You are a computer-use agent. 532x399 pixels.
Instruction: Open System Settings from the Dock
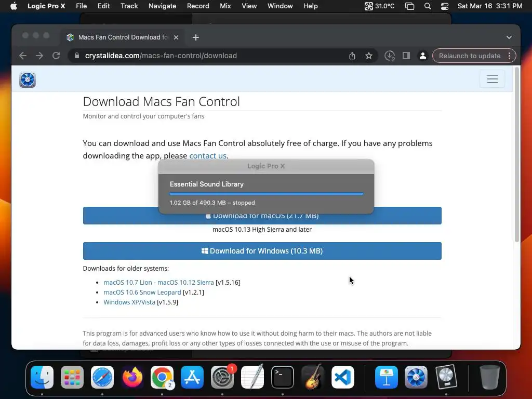tap(222, 377)
